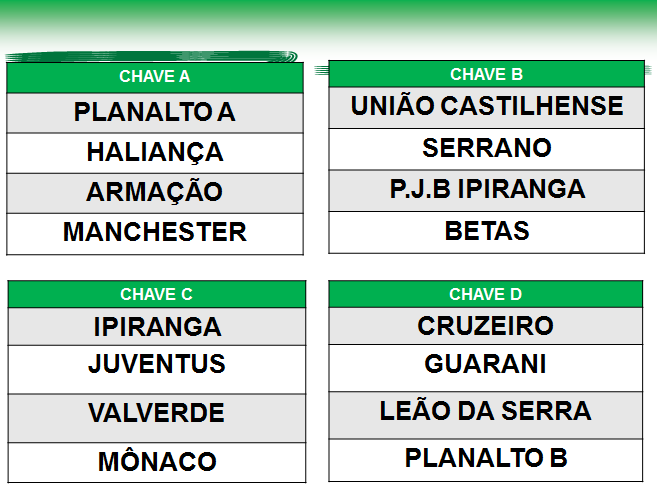Select the UNIÃO CASTILHENSE cell
The image size is (657, 495).
coord(486,107)
